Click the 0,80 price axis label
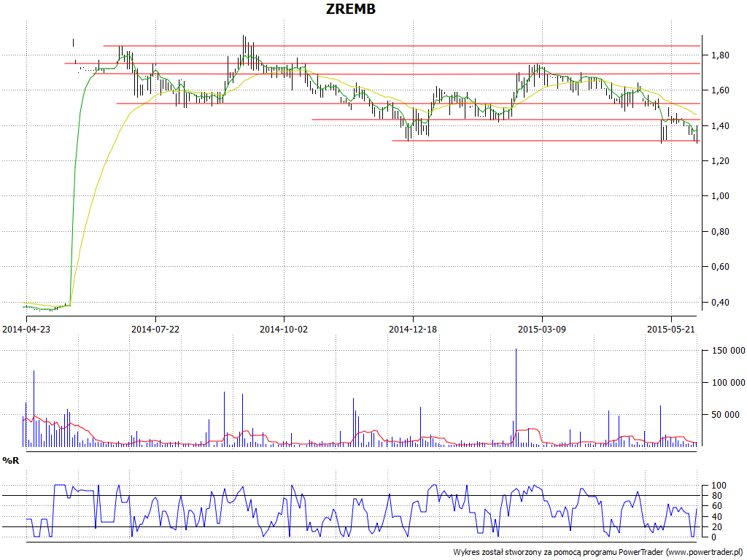 click(720, 231)
